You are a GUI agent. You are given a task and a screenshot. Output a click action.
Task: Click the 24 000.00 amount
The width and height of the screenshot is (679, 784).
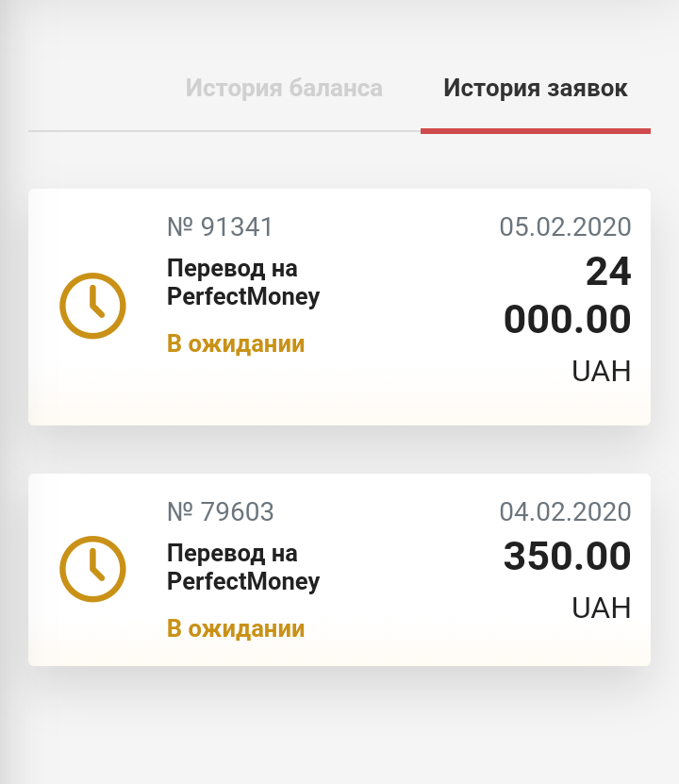(x=568, y=295)
